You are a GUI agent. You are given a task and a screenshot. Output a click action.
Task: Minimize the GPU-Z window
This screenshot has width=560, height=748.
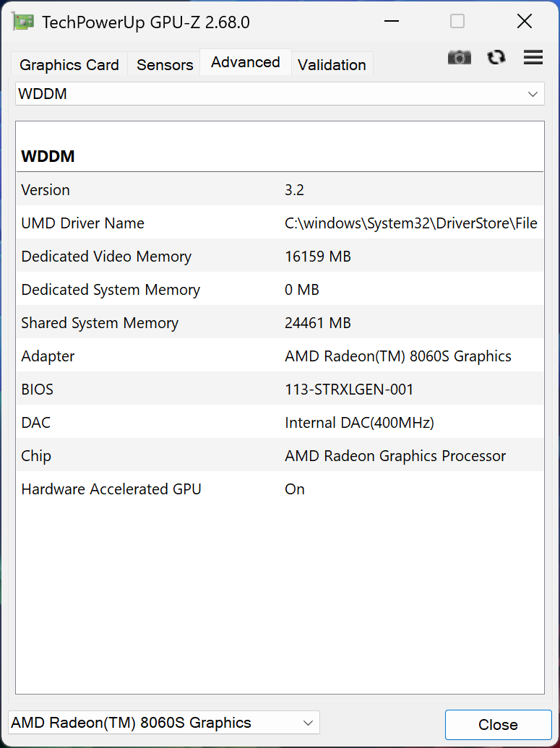pyautogui.click(x=391, y=22)
